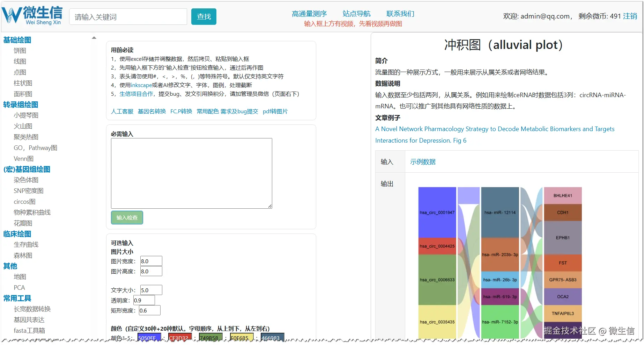
Task: Pick the 749B58 green color swatch
Action: pyautogui.click(x=210, y=337)
